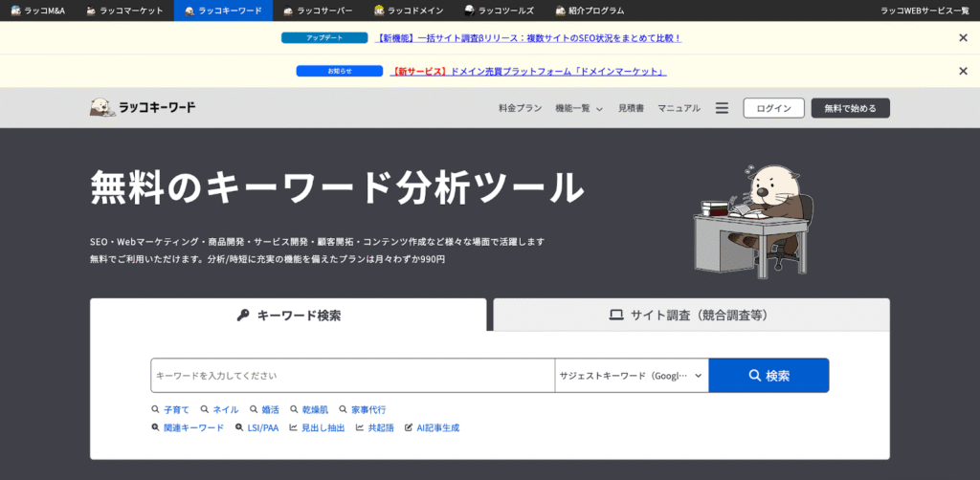Open the AI記事生成 tool link
Image resolution: width=980 pixels, height=480 pixels.
pos(438,428)
